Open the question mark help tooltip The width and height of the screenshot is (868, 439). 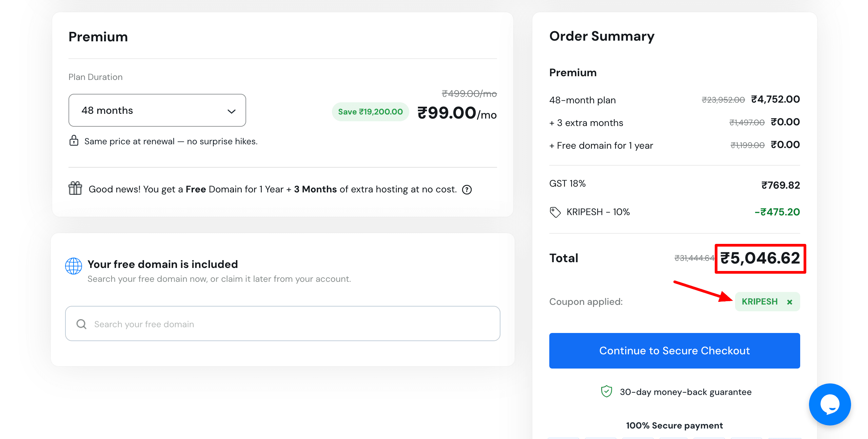point(467,190)
